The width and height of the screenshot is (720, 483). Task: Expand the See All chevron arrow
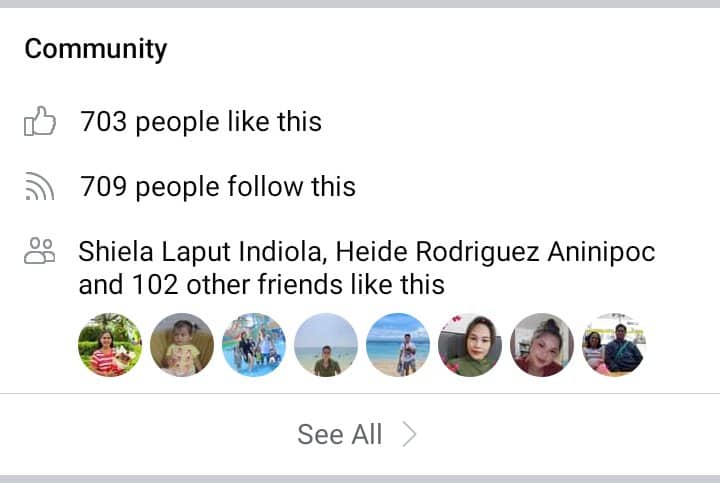409,434
